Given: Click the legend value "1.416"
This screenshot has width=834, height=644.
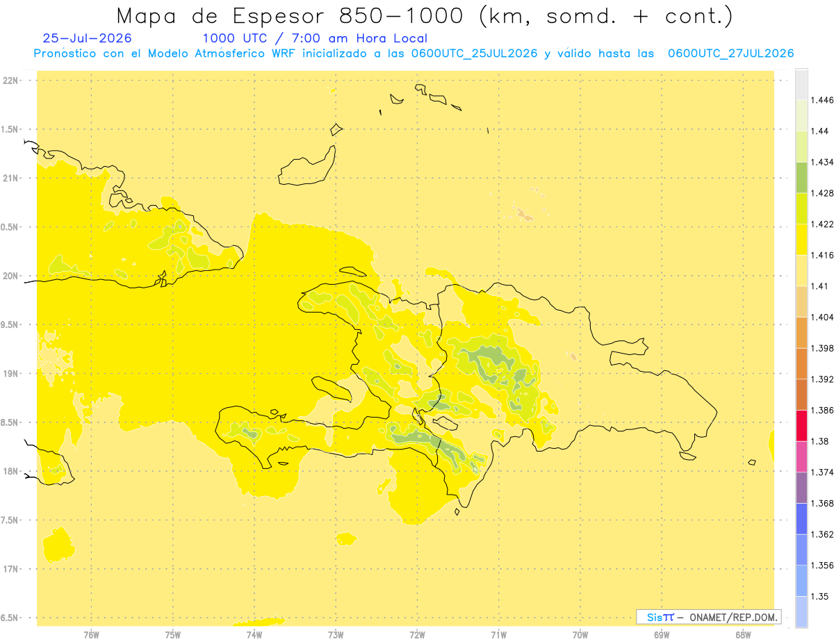Looking at the screenshot, I should (823, 255).
